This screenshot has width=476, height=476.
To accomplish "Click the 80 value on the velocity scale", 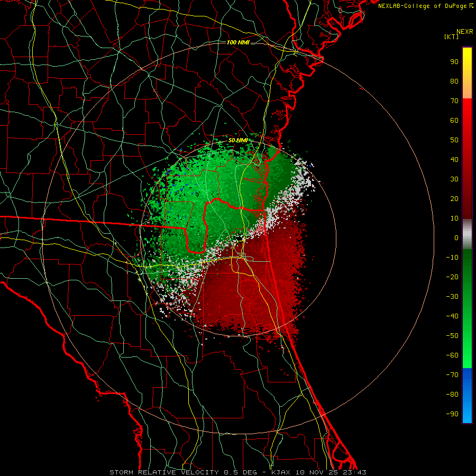I will click(454, 81).
